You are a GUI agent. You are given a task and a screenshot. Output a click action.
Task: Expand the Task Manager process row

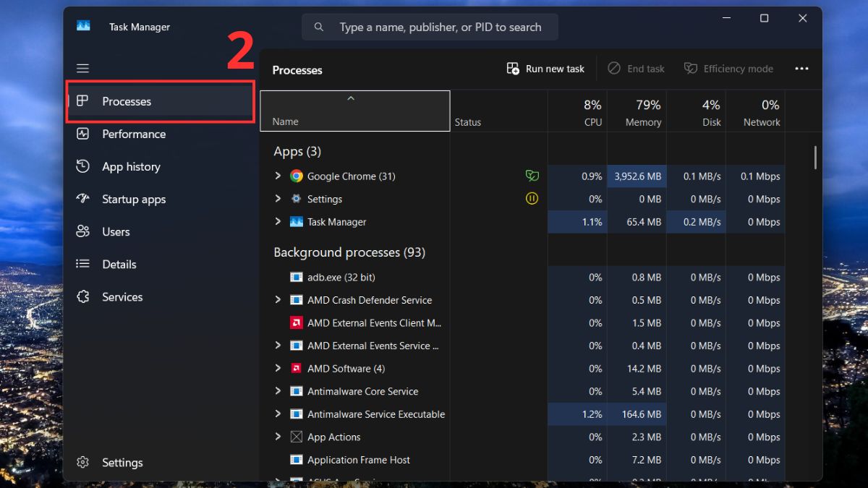[x=278, y=221]
